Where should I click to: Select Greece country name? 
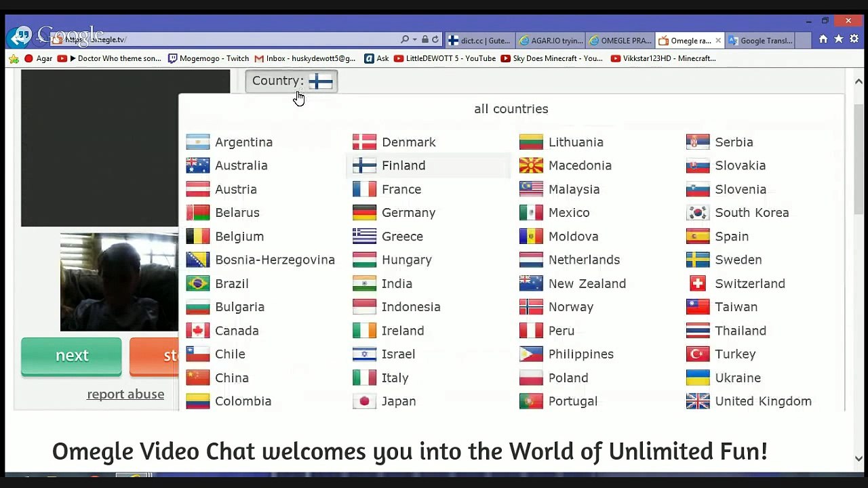pyautogui.click(x=402, y=236)
